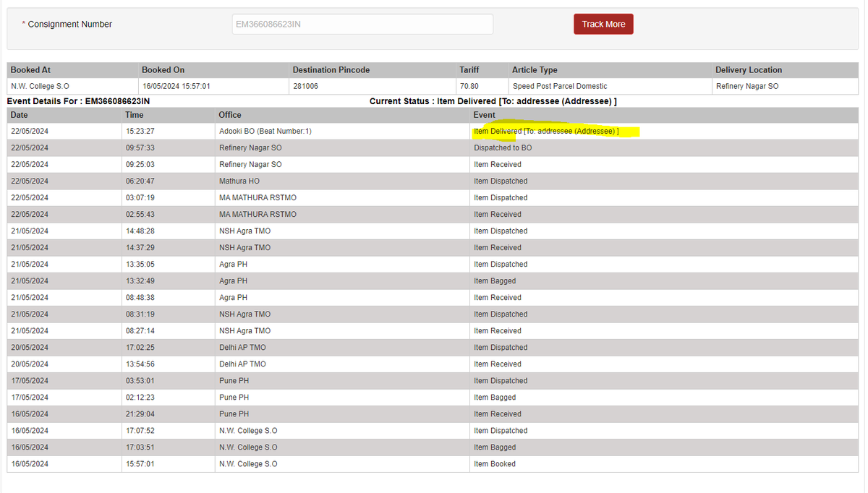This screenshot has height=493, width=868.
Task: Select time 02:55:43 cell
Action: [x=169, y=215]
